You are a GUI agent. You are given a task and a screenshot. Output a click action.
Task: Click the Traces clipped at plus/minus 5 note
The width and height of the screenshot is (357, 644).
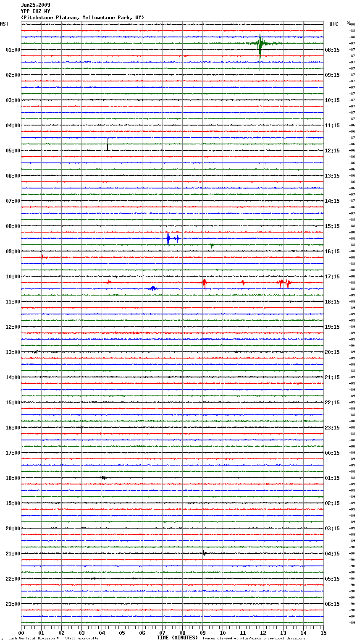coord(254,639)
